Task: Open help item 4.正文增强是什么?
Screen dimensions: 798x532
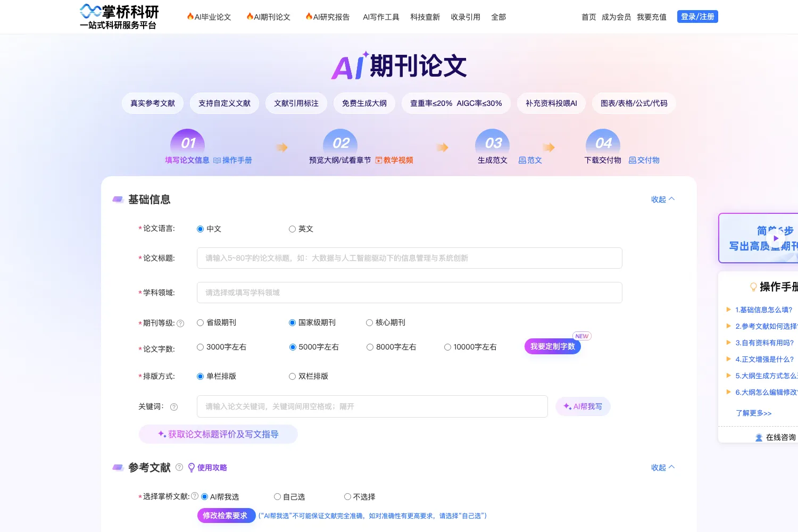Action: coord(764,359)
